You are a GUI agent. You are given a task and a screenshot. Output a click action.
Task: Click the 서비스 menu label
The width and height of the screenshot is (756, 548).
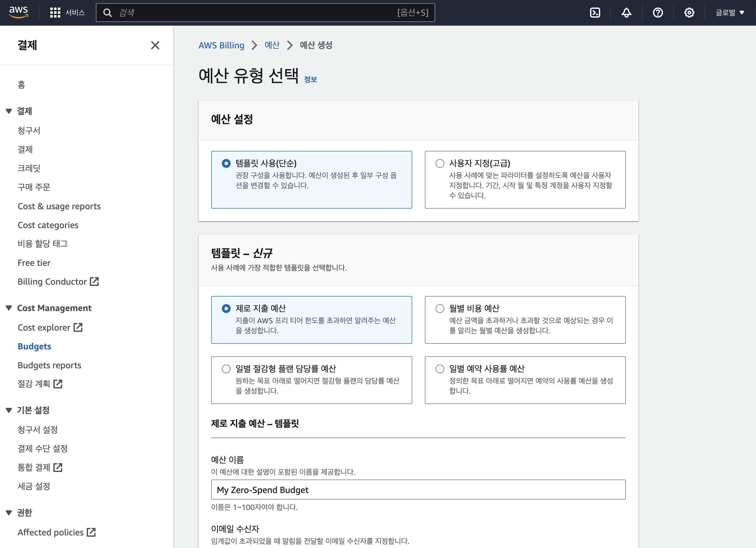click(75, 13)
